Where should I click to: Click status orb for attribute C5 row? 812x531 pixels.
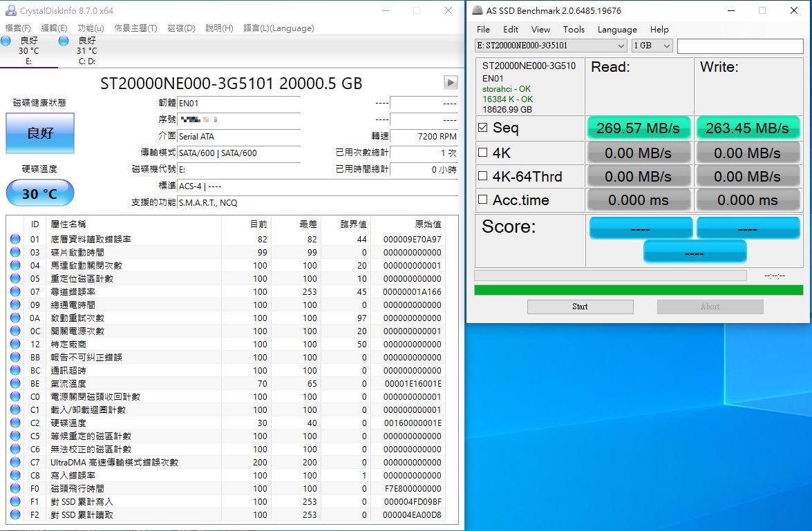tap(15, 436)
